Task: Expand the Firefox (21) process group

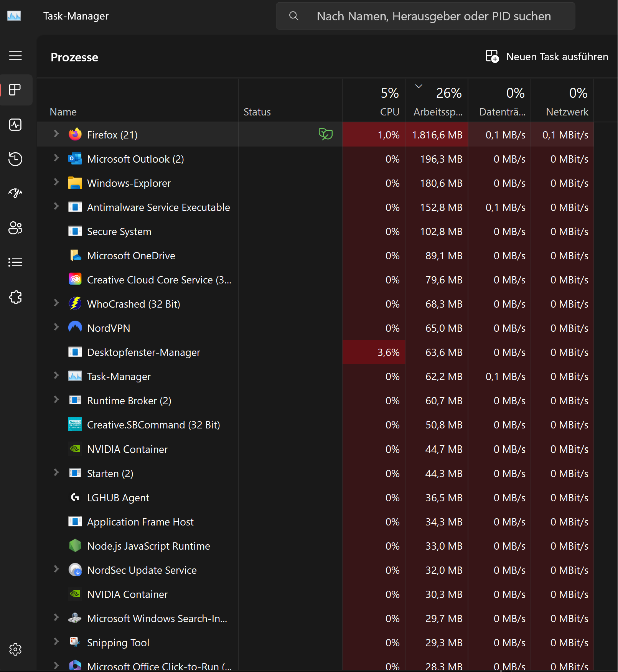Action: [x=56, y=133]
